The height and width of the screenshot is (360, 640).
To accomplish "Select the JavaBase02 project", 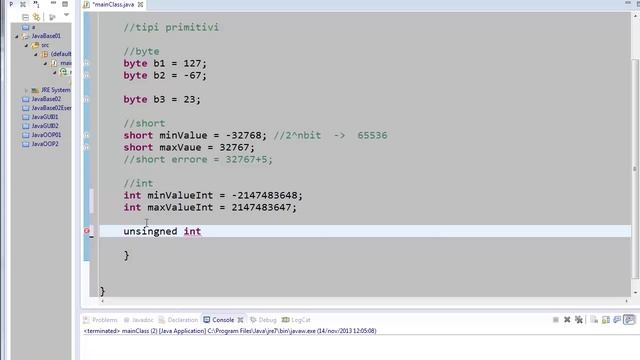I will point(46,99).
